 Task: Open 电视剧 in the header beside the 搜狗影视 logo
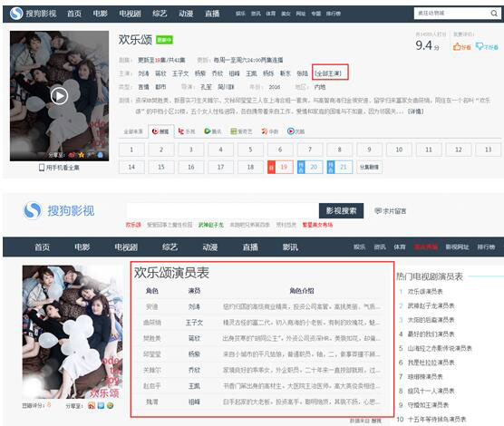point(130,14)
